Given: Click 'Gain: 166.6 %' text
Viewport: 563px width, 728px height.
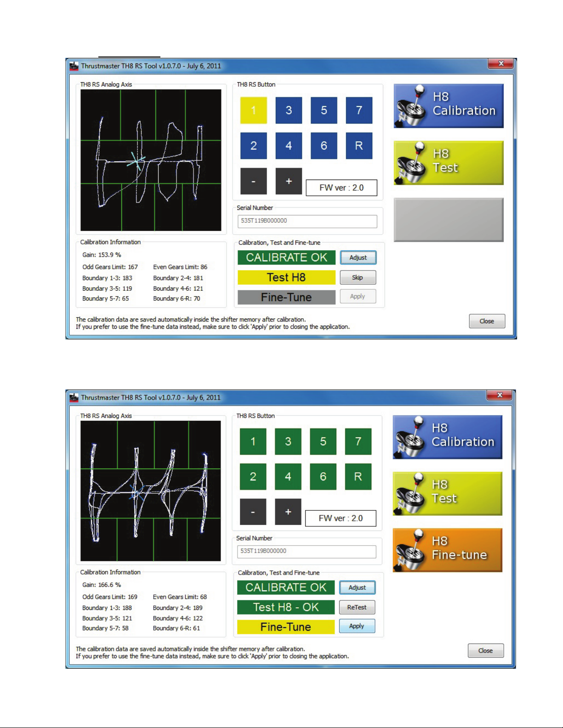Looking at the screenshot, I should pyautogui.click(x=102, y=585).
